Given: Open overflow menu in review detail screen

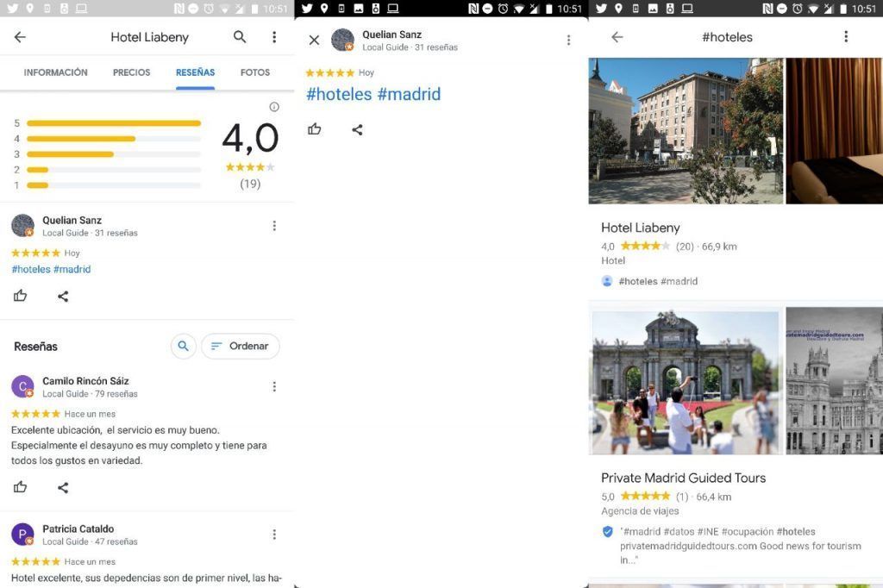Looking at the screenshot, I should (569, 40).
